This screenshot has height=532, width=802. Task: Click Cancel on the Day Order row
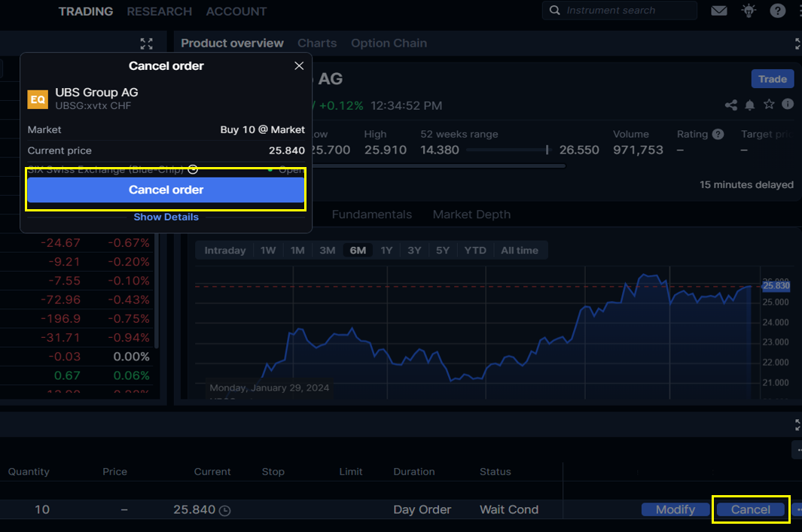click(x=750, y=509)
